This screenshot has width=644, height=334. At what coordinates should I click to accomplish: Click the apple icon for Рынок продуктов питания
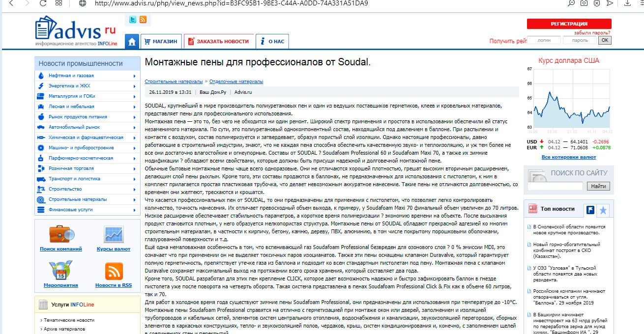40,117
